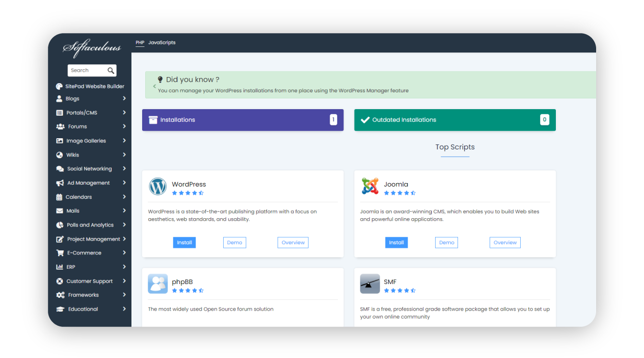Expand the Mails category arrow
644x358 pixels.
click(x=124, y=211)
